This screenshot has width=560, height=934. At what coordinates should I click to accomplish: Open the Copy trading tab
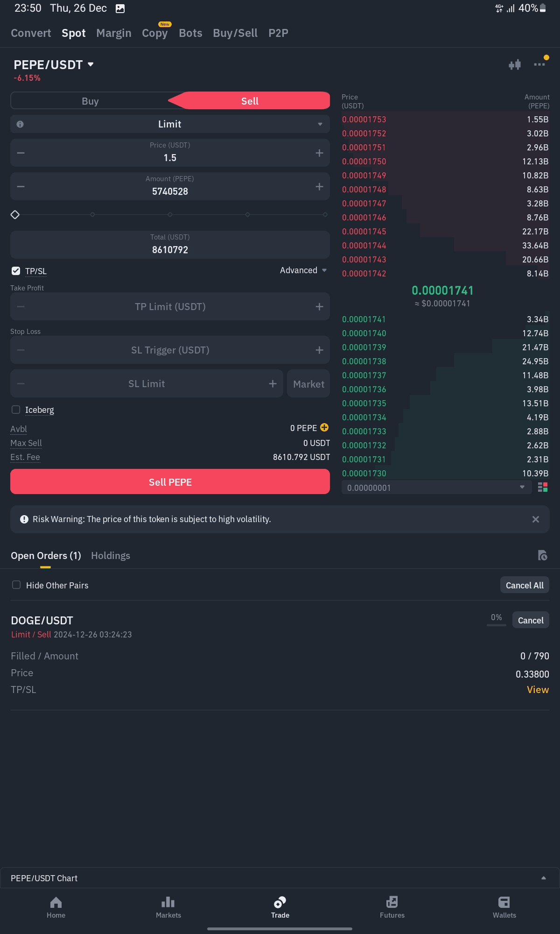[155, 33]
